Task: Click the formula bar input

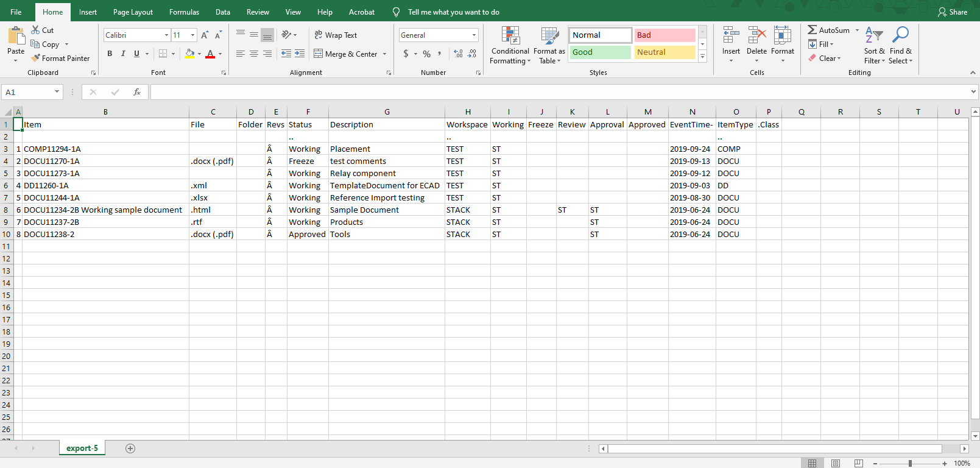Action: pyautogui.click(x=559, y=92)
